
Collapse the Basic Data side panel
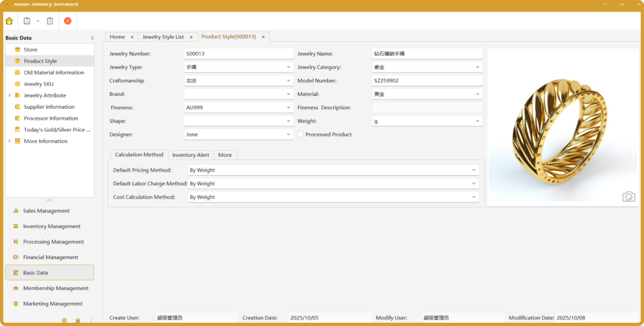tap(92, 38)
